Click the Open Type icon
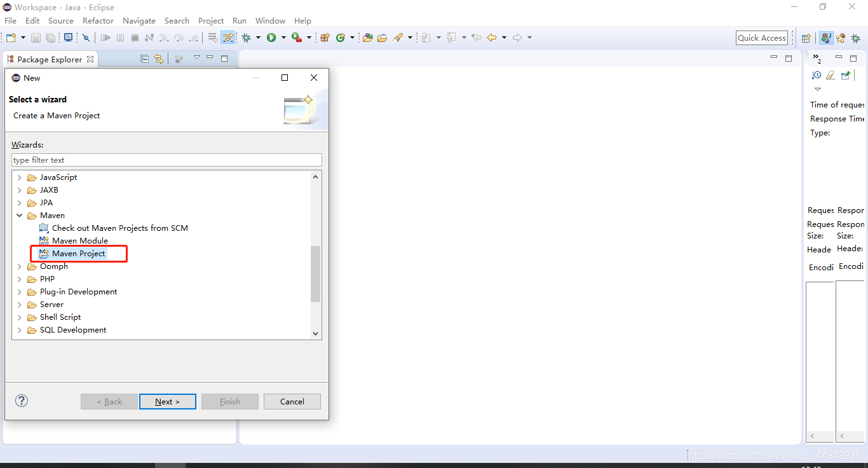This screenshot has width=868, height=468. [367, 38]
